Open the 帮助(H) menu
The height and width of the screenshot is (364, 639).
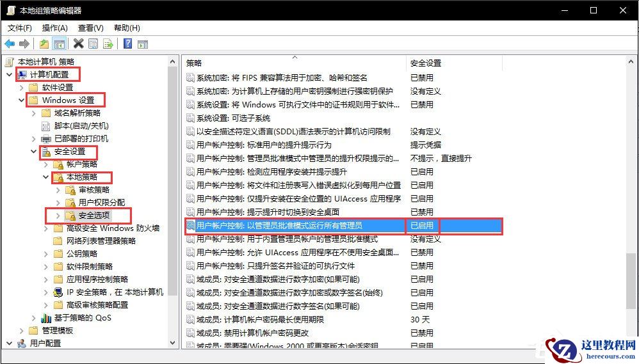[127, 28]
